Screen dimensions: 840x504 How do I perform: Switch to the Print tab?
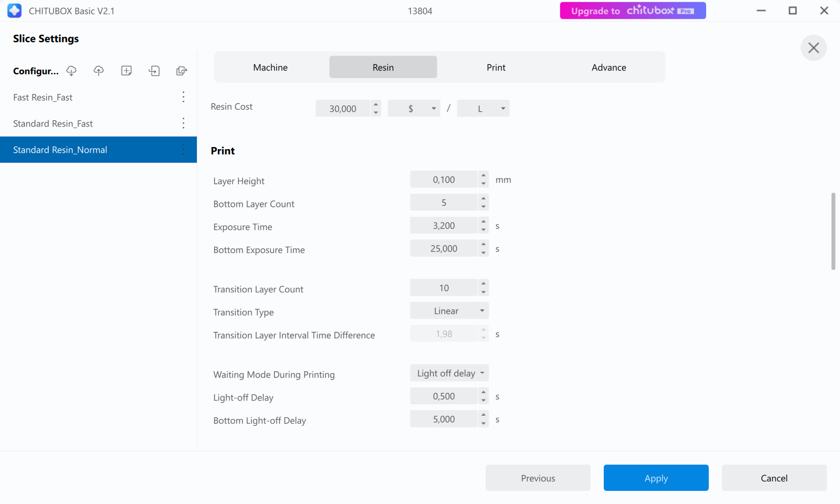[496, 67]
